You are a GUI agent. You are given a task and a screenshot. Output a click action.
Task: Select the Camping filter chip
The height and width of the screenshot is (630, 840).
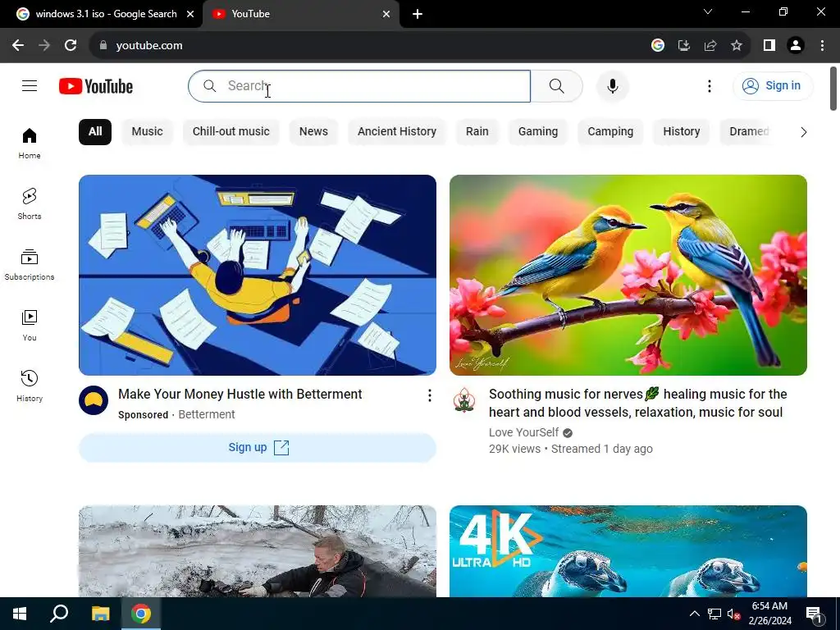[610, 132]
